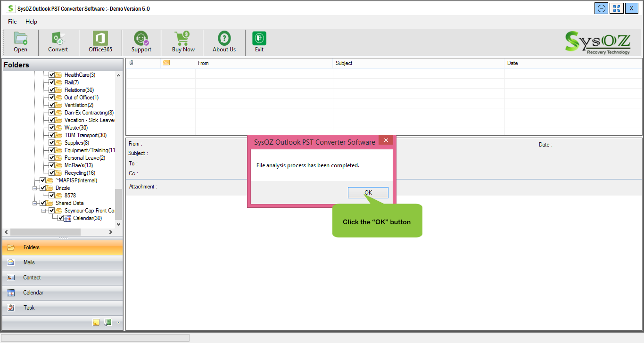Uncheck the Drizzle folder checkbox
The height and width of the screenshot is (343, 644).
click(43, 188)
